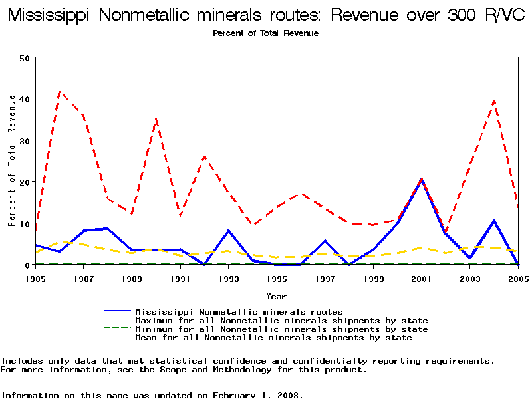Click the green dashed Minimum legend line sample
This screenshot has width=532, height=399.
[118, 329]
